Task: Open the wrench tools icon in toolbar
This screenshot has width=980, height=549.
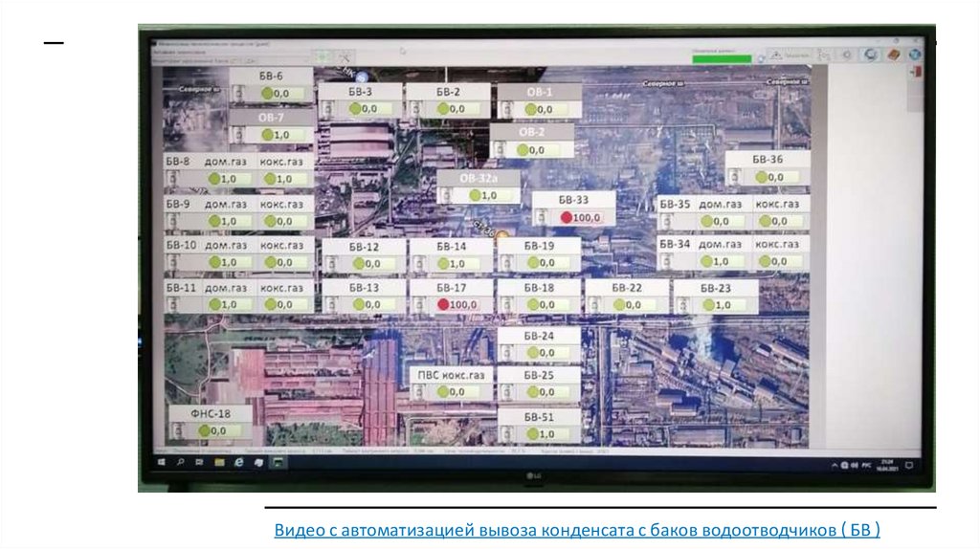Action: pos(345,57)
